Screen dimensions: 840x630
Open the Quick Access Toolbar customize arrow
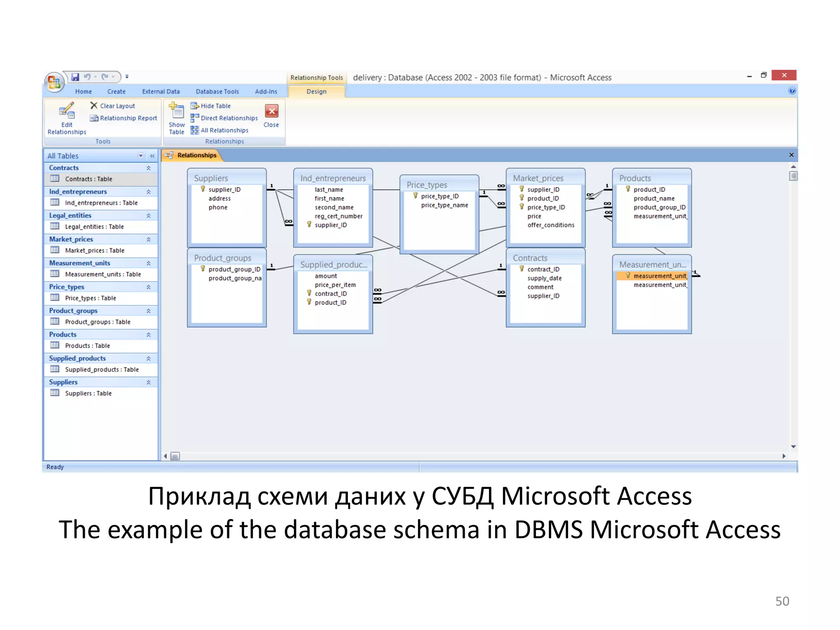point(127,77)
